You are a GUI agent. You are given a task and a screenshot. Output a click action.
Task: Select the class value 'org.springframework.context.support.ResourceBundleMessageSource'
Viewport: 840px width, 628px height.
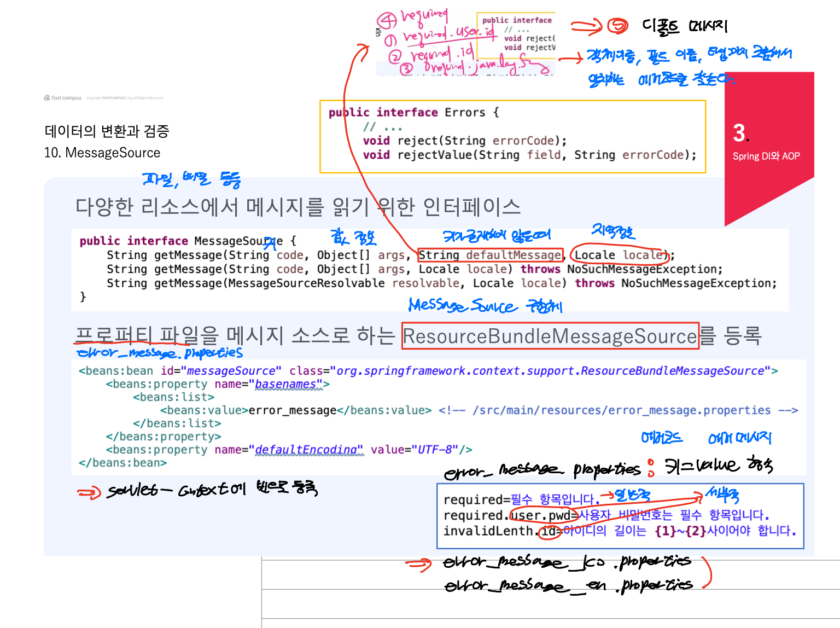[550, 371]
